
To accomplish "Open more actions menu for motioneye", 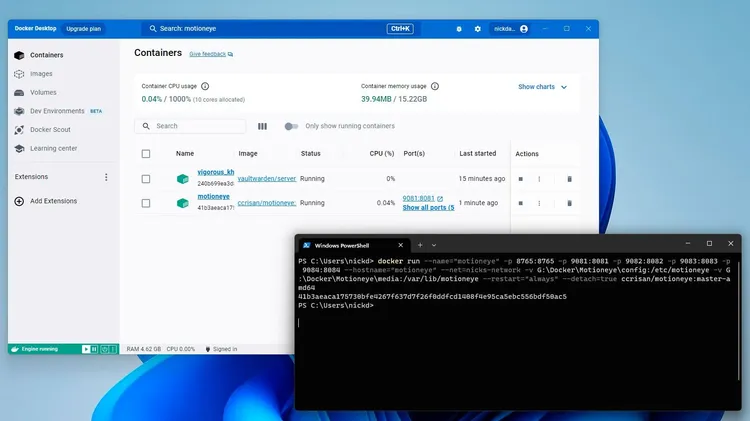I will [x=539, y=203].
